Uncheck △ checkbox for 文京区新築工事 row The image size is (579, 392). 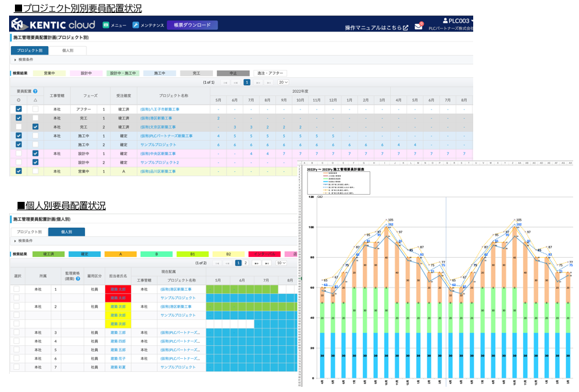(x=36, y=127)
